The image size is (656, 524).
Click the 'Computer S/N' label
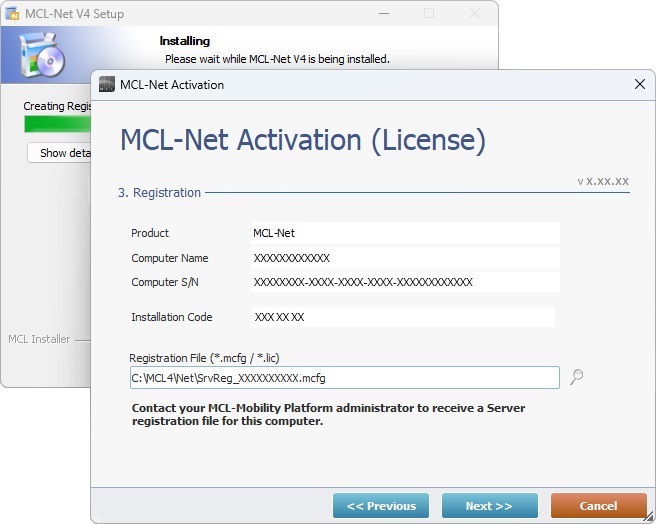coord(165,283)
